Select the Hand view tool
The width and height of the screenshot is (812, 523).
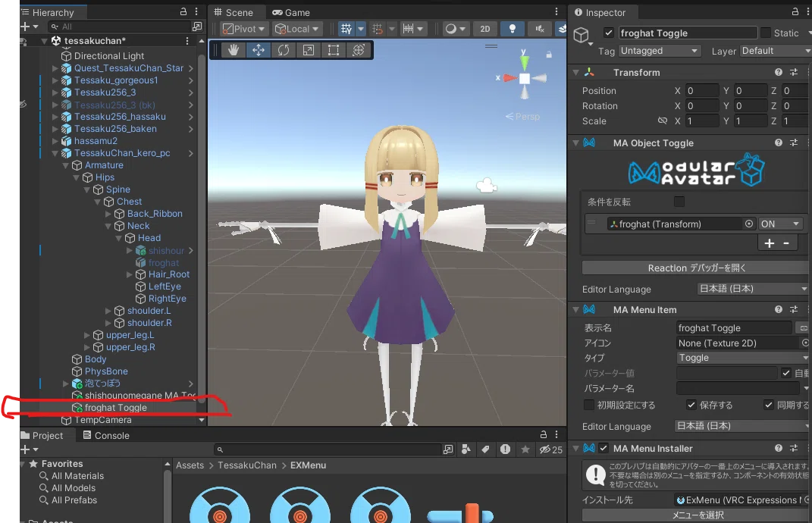click(x=234, y=50)
